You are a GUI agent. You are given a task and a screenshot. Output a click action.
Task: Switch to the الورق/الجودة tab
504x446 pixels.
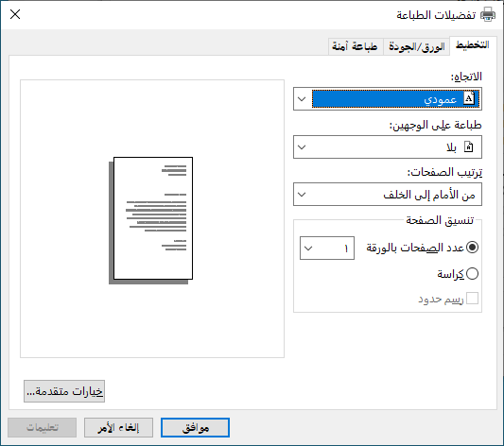[x=417, y=47]
